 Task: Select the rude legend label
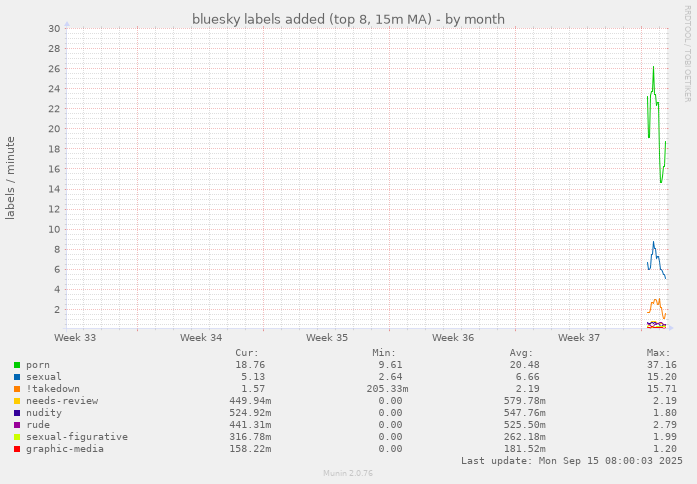click(x=38, y=425)
